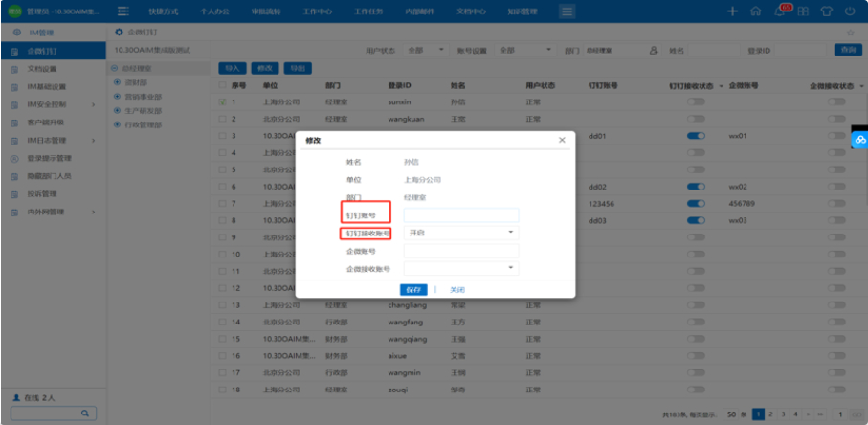Viewport: 868px width, 425px height.
Task: Click the plus icon in top bar
Action: click(x=732, y=11)
